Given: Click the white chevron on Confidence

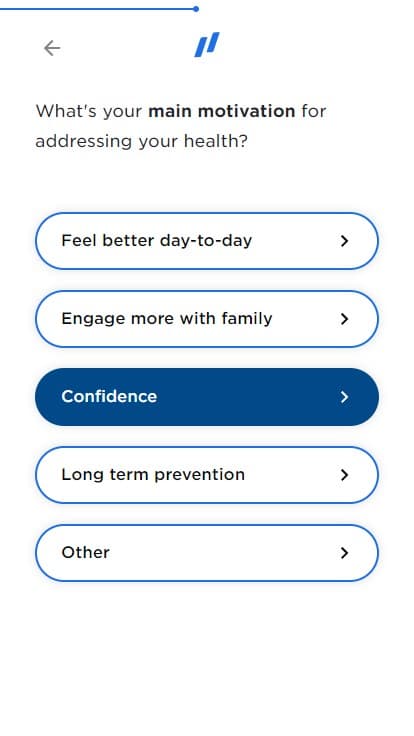Looking at the screenshot, I should point(345,397).
